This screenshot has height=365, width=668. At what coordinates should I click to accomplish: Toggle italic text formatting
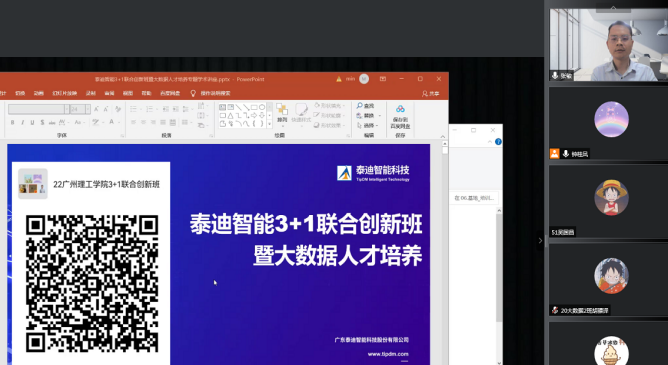tap(22, 123)
